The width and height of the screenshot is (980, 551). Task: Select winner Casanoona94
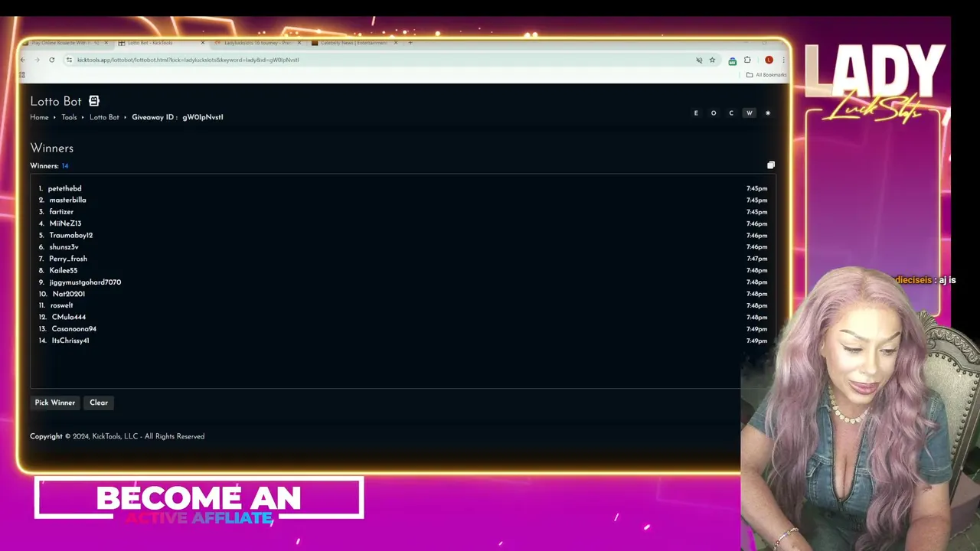click(x=74, y=329)
